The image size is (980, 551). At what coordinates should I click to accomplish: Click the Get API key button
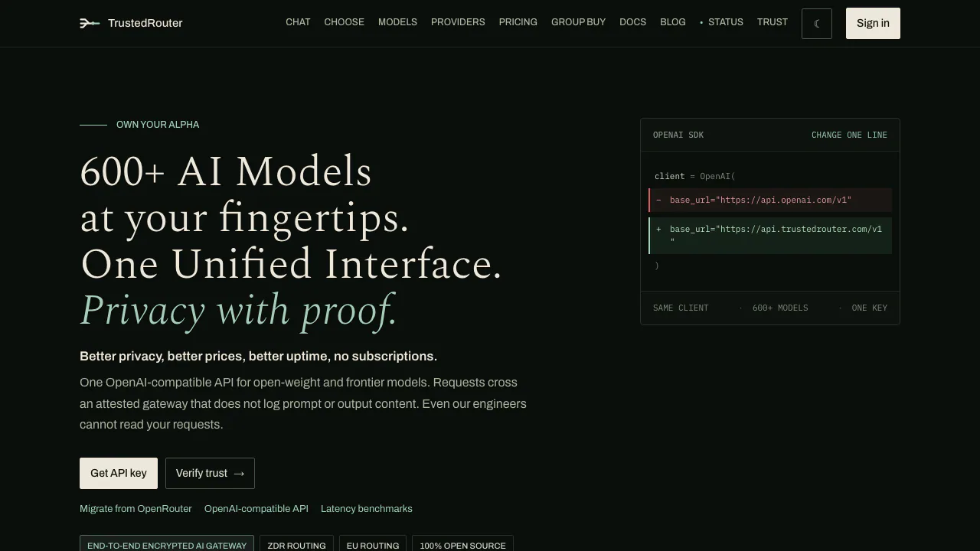coord(119,473)
